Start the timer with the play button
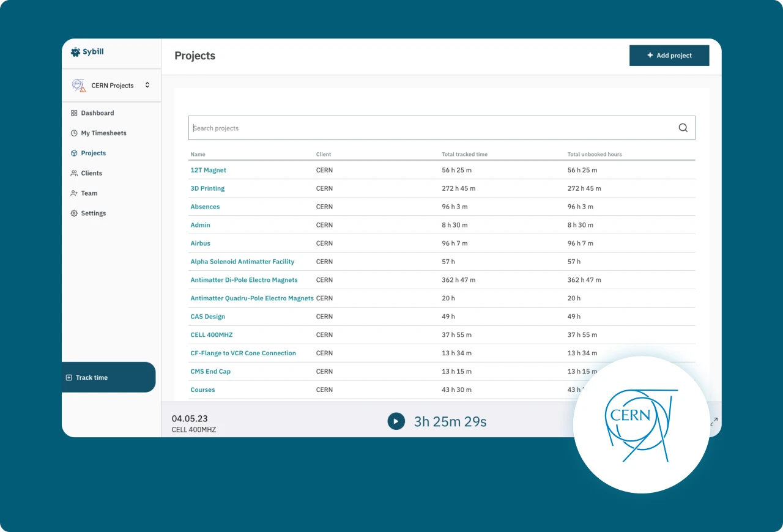The width and height of the screenshot is (783, 532). point(396,421)
